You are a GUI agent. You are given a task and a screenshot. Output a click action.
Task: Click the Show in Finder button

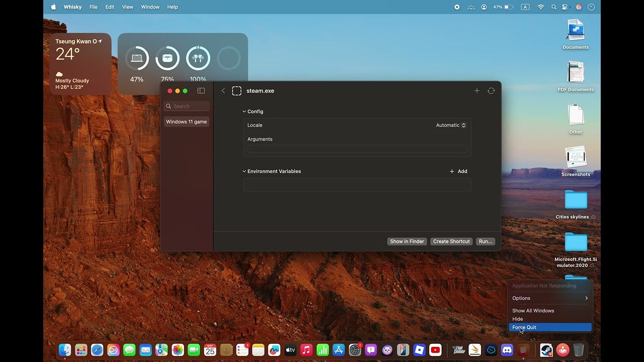click(407, 241)
